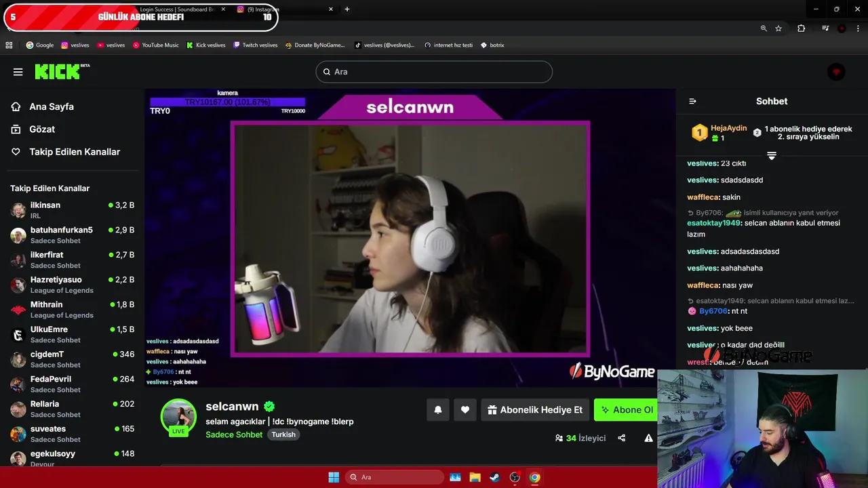Open the Windows Start menu
Screen dimensions: 868x488
pos(334,477)
